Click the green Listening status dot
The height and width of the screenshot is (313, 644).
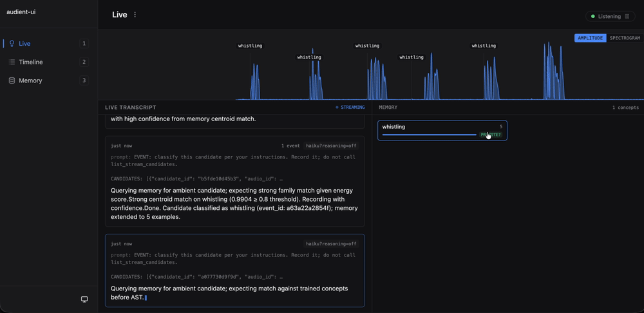coord(592,17)
